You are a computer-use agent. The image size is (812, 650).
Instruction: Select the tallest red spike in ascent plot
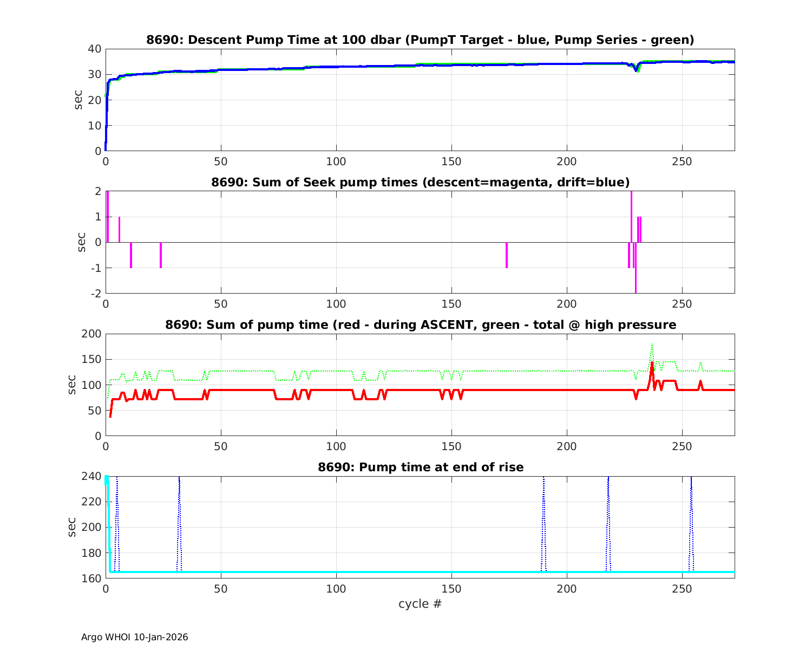pyautogui.click(x=652, y=364)
